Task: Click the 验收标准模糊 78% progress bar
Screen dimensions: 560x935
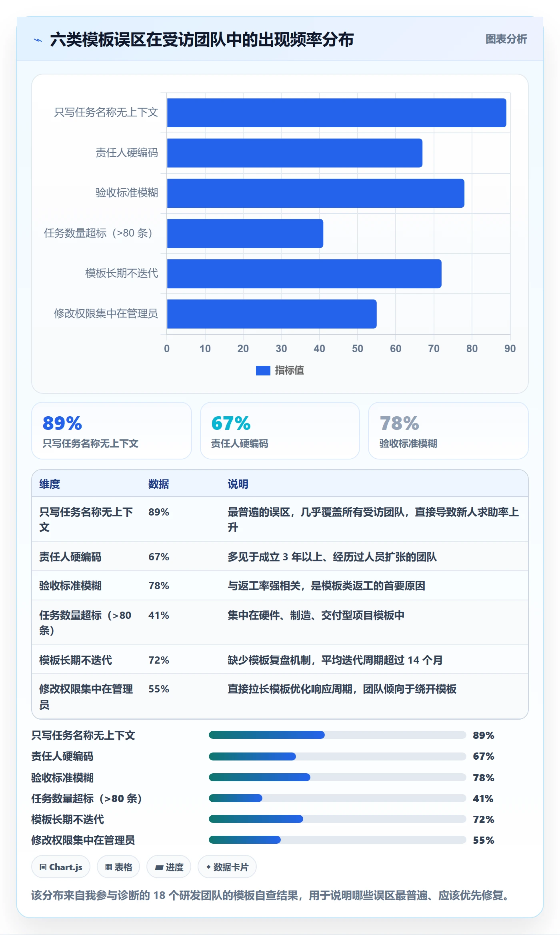Action: pos(337,777)
